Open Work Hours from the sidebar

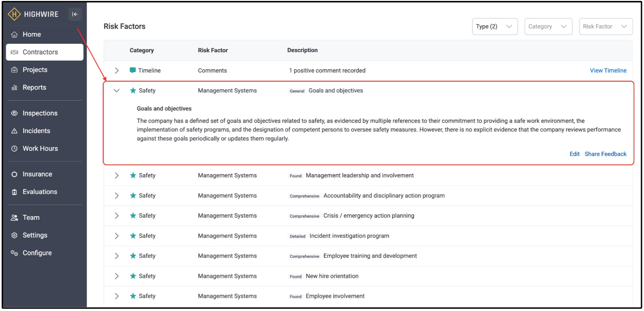point(45,148)
